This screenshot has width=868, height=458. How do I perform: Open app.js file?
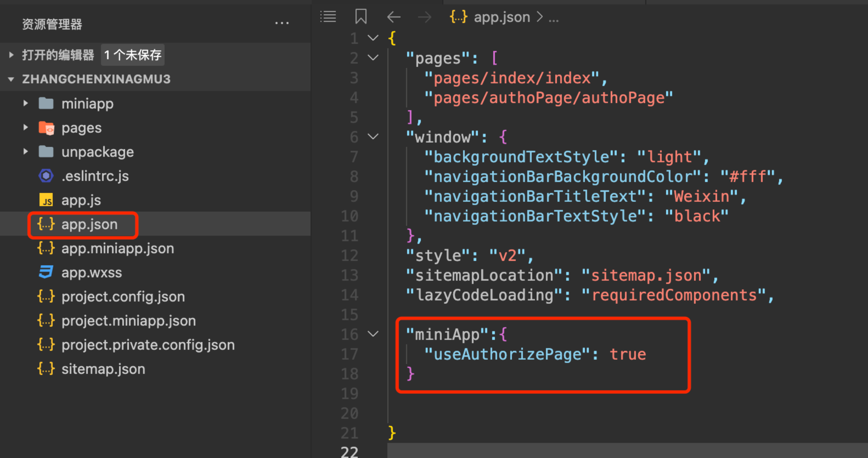tap(81, 200)
